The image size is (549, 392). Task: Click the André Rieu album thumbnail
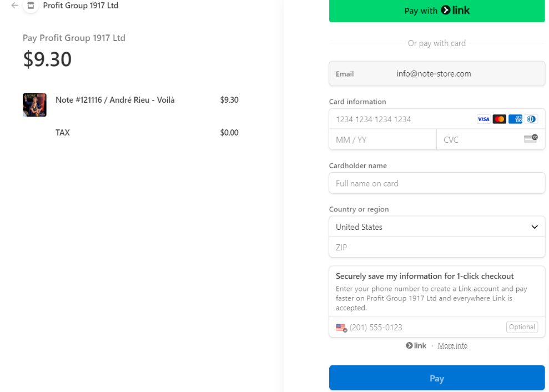point(34,105)
